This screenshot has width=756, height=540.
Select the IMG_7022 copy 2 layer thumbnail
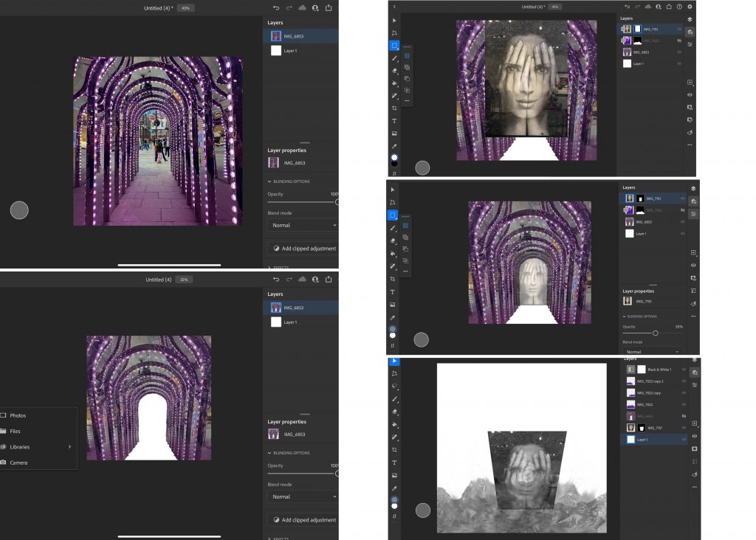(630, 381)
